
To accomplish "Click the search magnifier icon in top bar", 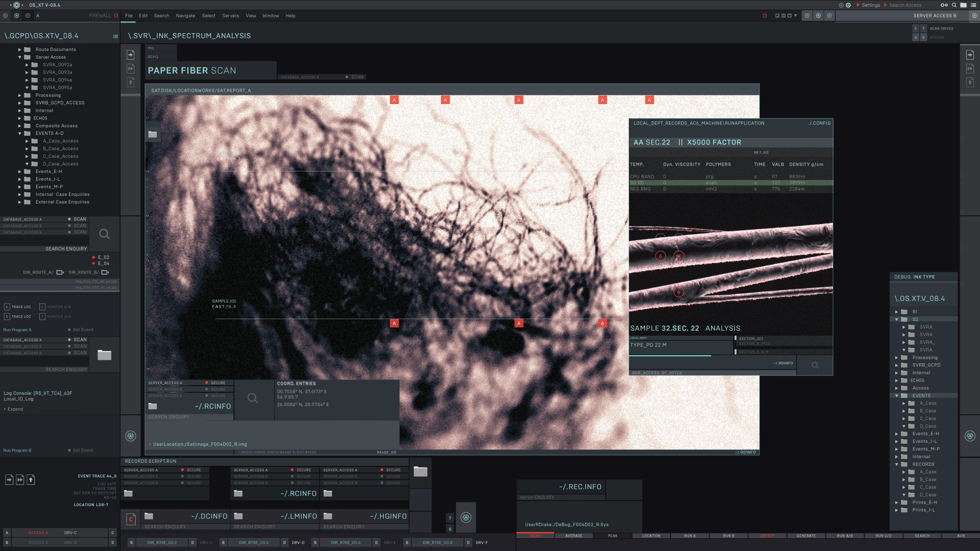I will (954, 5).
